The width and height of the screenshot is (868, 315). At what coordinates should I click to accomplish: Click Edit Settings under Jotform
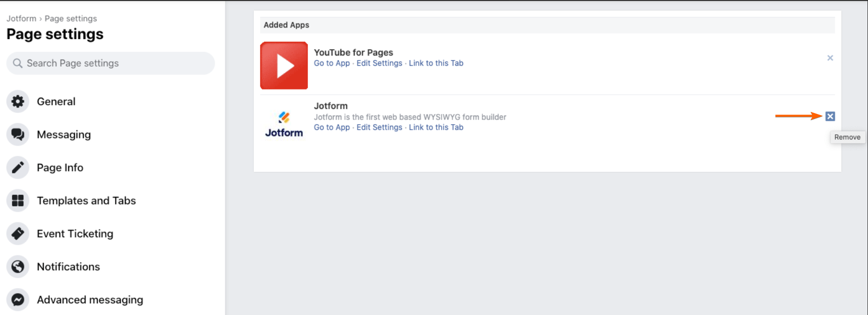[x=380, y=127]
